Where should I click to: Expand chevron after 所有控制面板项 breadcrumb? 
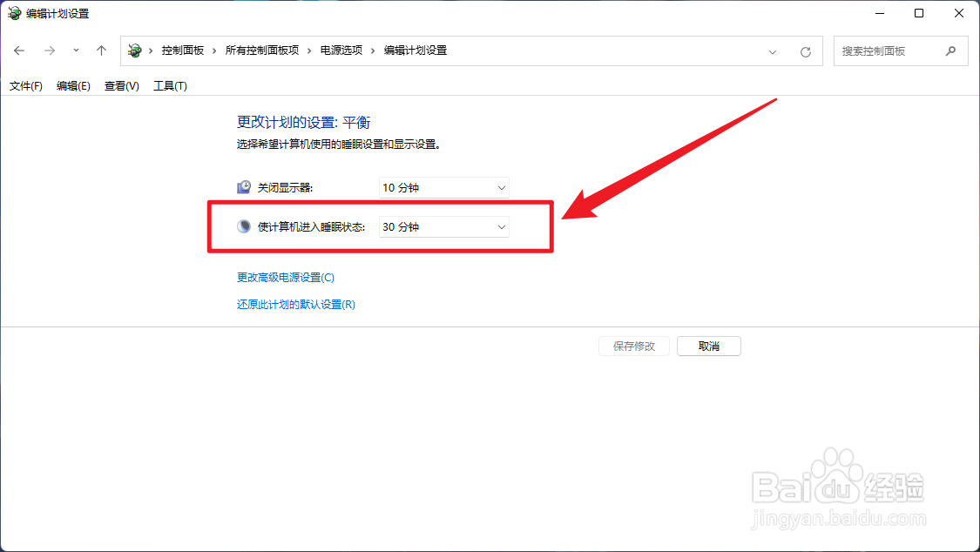click(309, 50)
